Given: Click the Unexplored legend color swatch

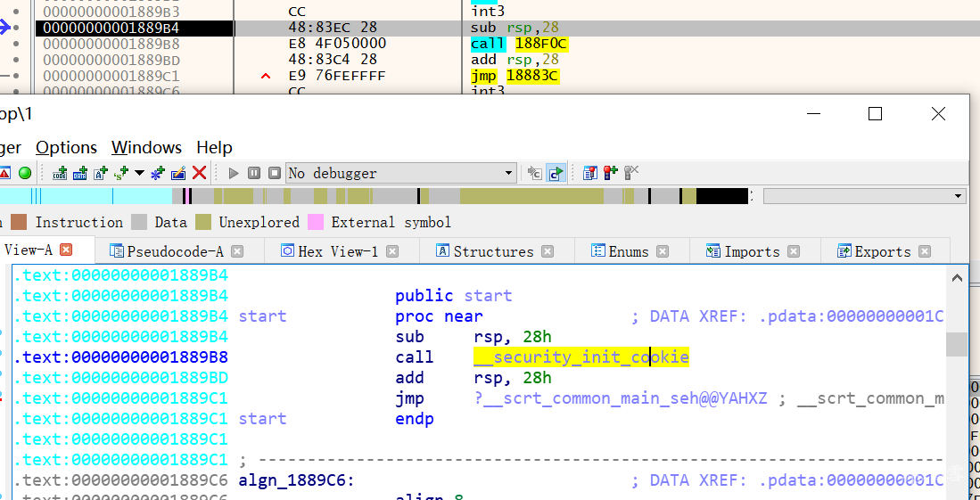Looking at the screenshot, I should [x=203, y=222].
